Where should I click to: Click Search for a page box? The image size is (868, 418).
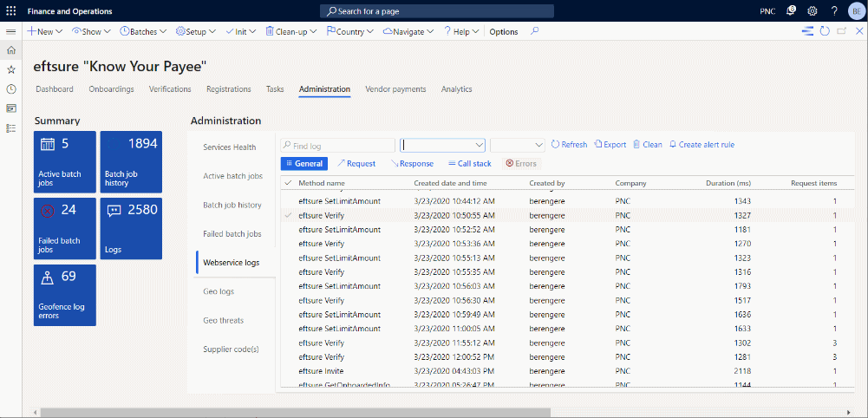pyautogui.click(x=437, y=11)
